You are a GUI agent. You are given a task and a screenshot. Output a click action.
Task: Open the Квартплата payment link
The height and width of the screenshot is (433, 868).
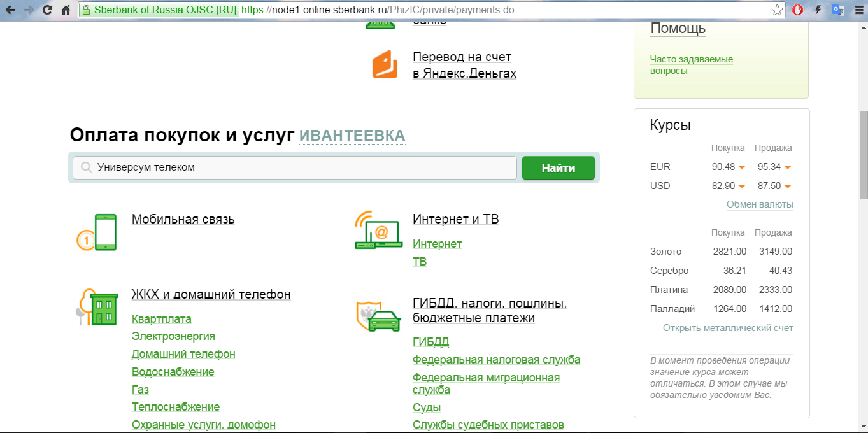coord(162,319)
